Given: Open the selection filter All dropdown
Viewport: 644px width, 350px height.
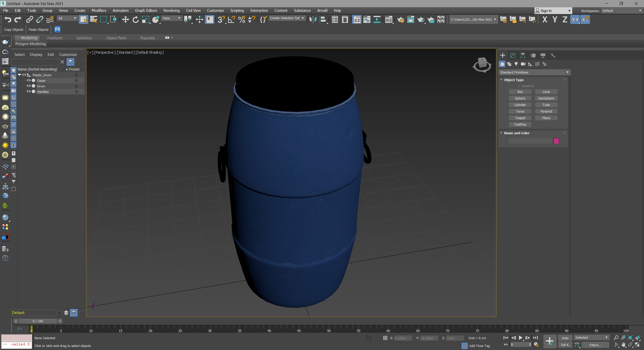Looking at the screenshot, I should [x=67, y=18].
